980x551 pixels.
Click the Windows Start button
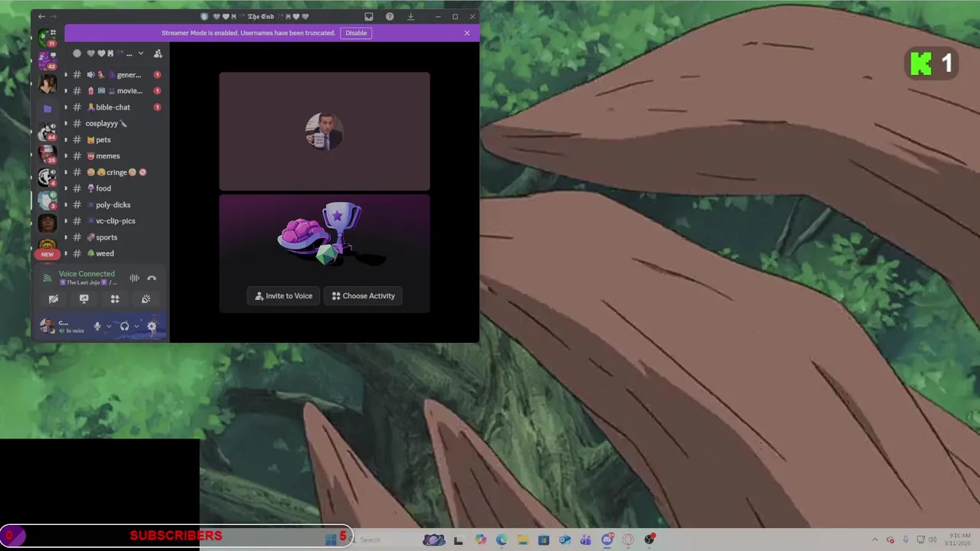pyautogui.click(x=331, y=540)
